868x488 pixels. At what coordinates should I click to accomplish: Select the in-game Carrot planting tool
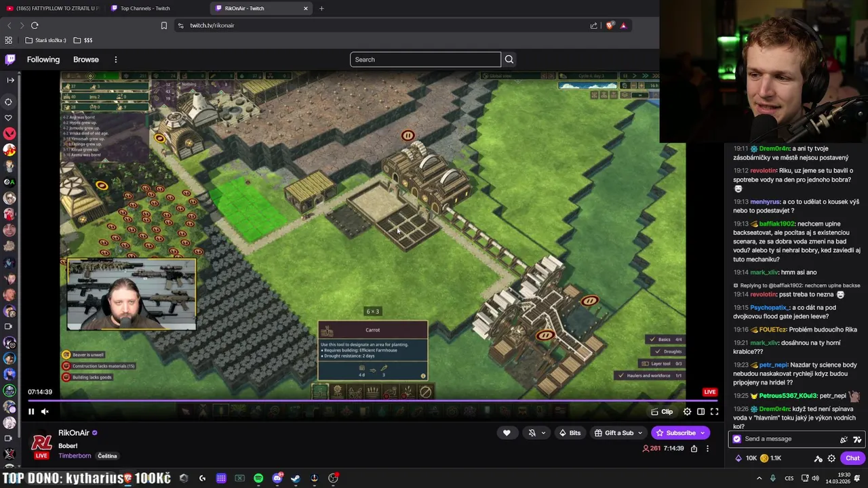tap(319, 391)
